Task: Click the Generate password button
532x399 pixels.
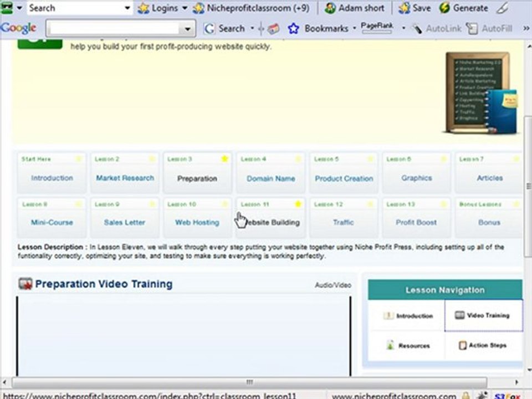Action: (463, 8)
